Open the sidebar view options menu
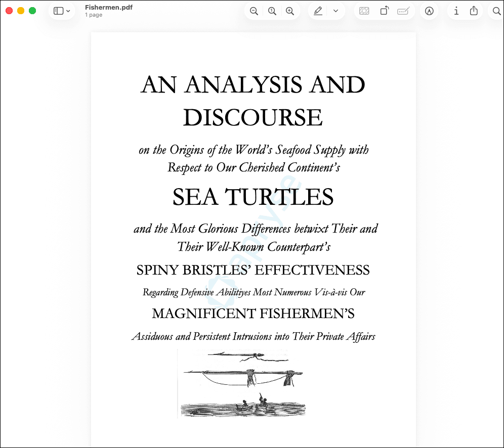The width and height of the screenshot is (504, 448). [62, 11]
